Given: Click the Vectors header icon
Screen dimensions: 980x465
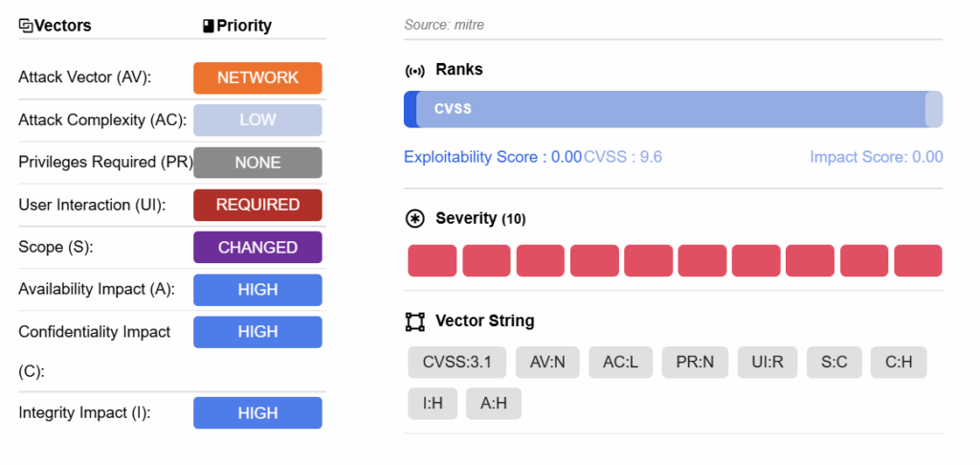Looking at the screenshot, I should [x=26, y=26].
